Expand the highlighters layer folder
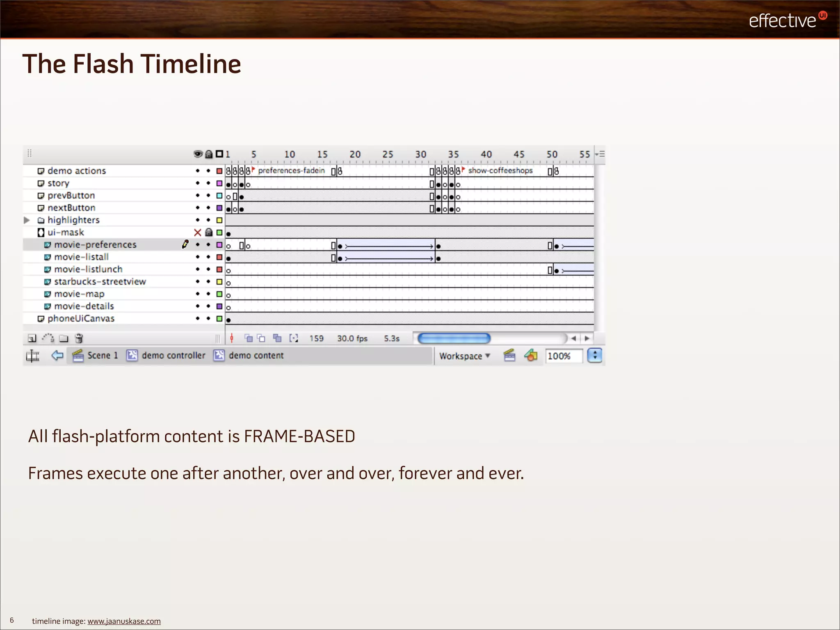This screenshot has height=630, width=840. tap(27, 220)
